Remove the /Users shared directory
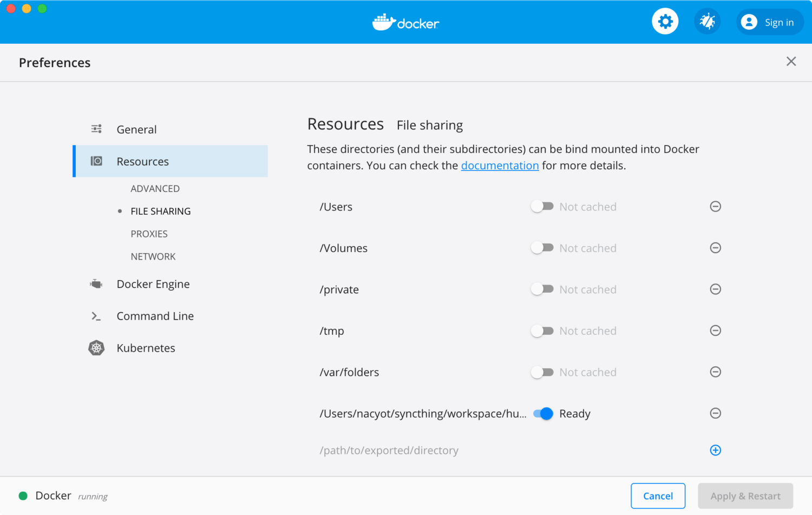 pos(715,207)
